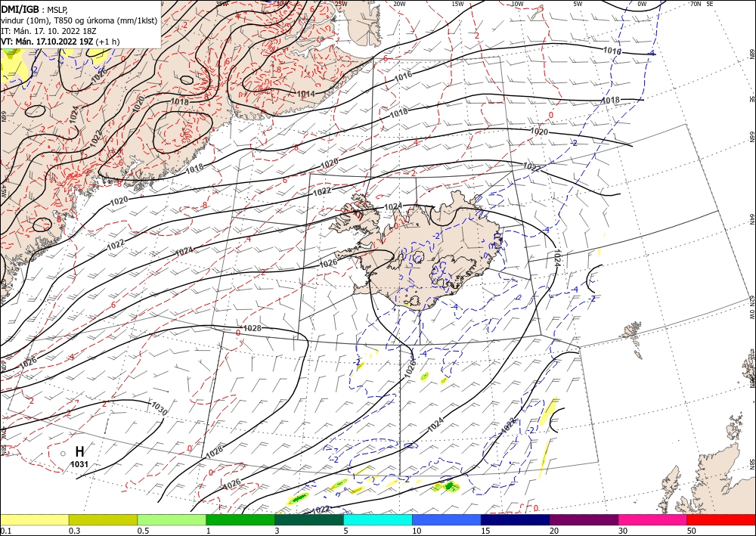
Task: Click the '30' legend scale value
Action: coord(623,531)
